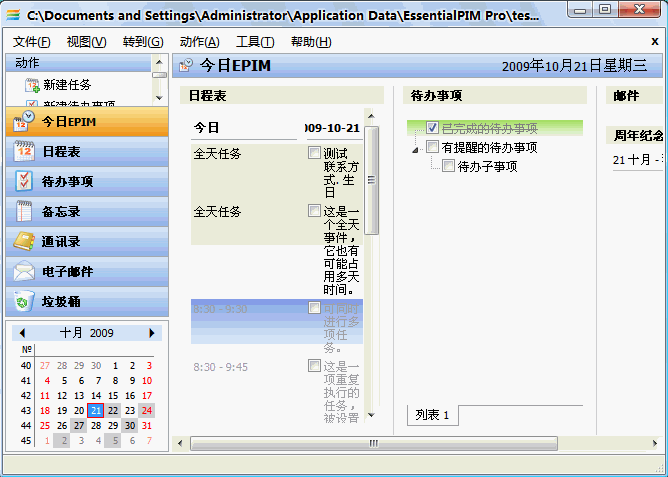Click the 日程表 section header
The height and width of the screenshot is (477, 668).
282,95
